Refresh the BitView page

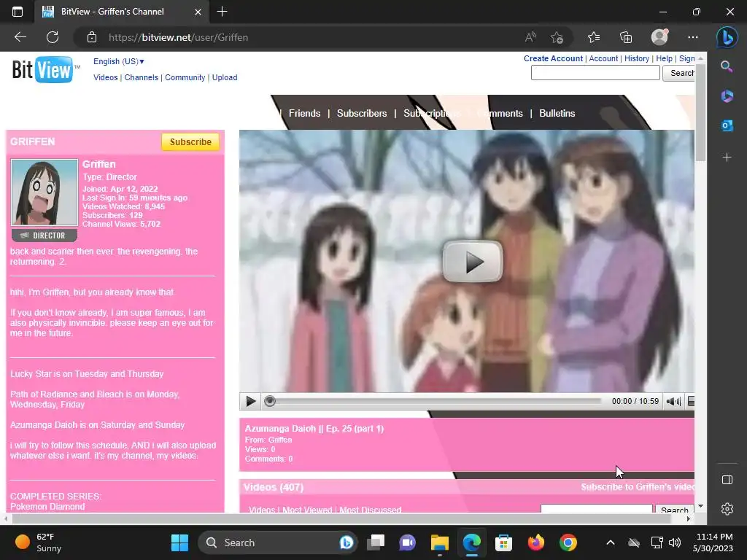tap(53, 37)
